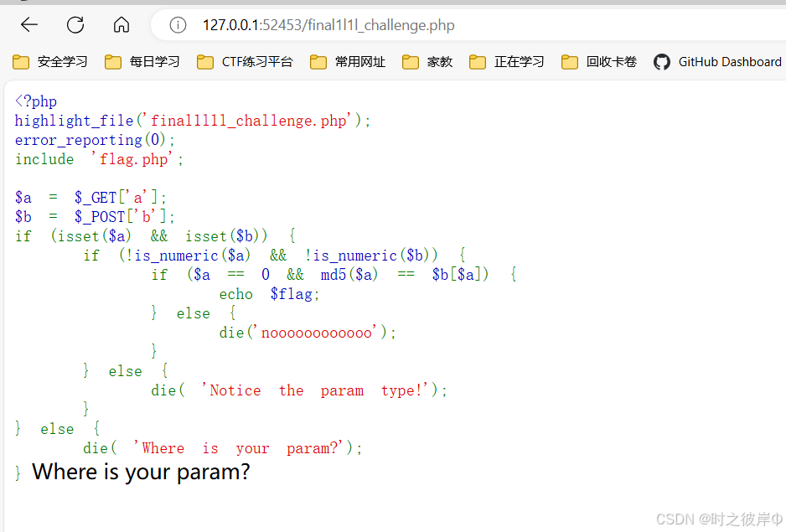Click the 'Notice the param type!' line

299,390
